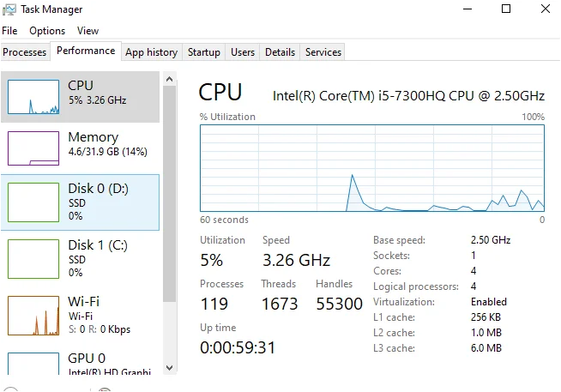Expand the View menu
Image resolution: width=561 pixels, height=392 pixels.
pos(87,31)
